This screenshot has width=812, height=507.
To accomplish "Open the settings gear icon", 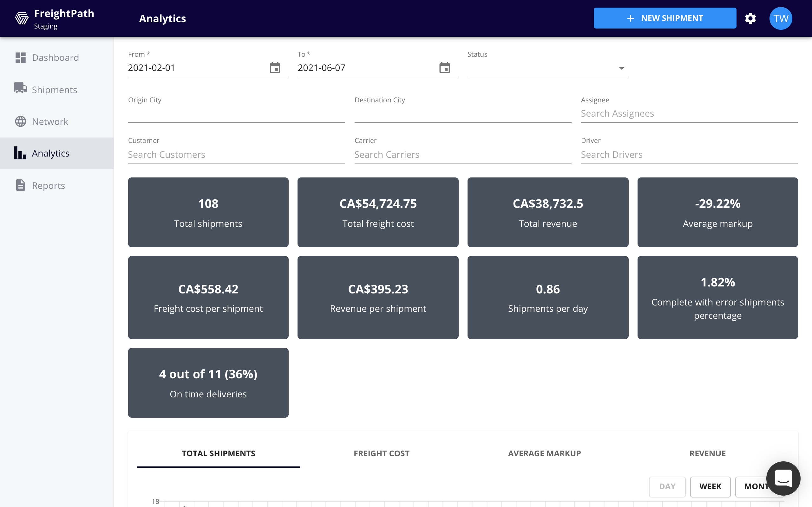I will (x=750, y=18).
